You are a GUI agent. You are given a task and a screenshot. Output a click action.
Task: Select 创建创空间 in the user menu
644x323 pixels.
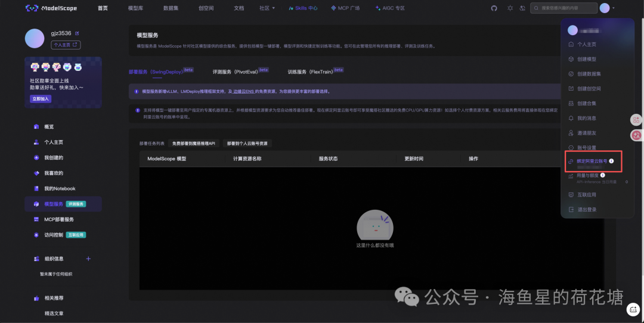[589, 89]
